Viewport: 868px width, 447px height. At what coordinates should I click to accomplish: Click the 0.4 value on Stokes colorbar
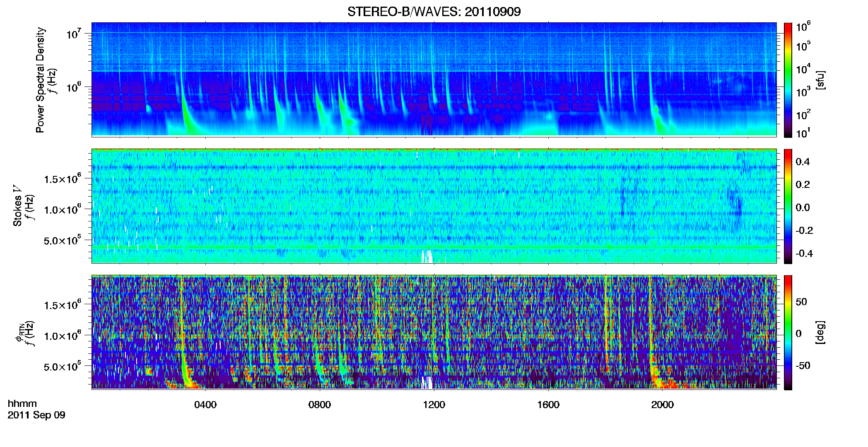pos(803,162)
